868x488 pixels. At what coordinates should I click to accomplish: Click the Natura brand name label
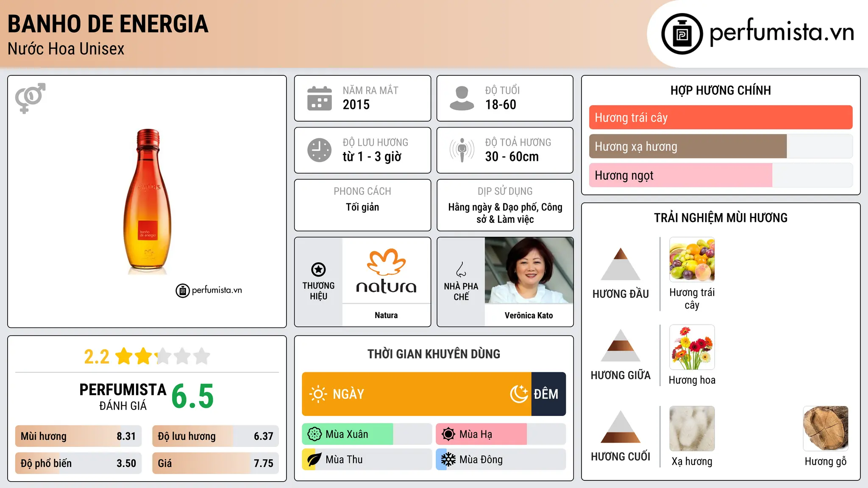(x=386, y=315)
